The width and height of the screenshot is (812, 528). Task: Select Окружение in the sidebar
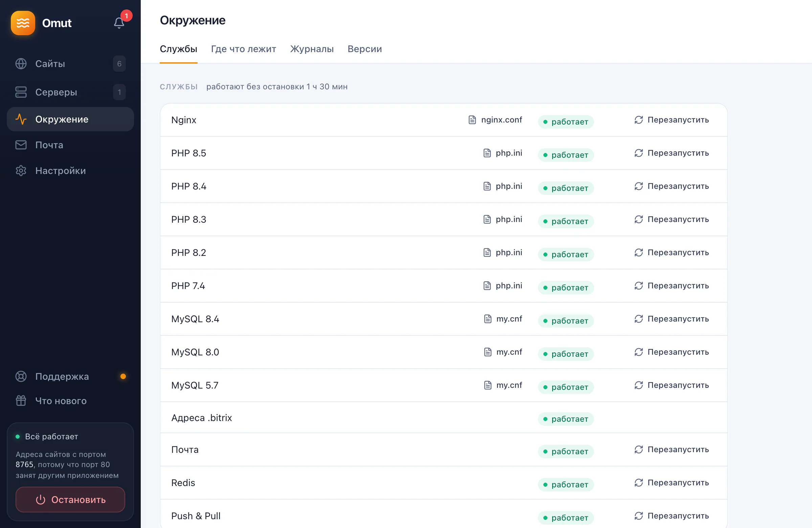[x=70, y=119]
